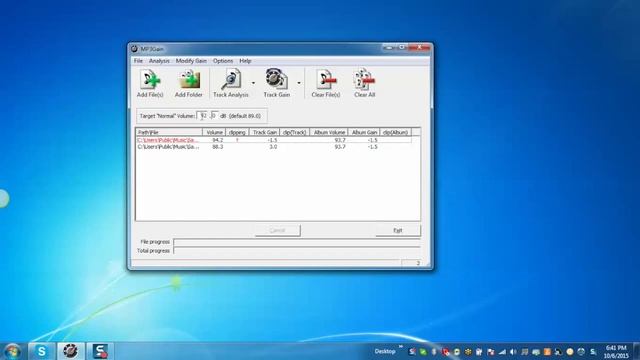Click the Add Folder toolbar icon
This screenshot has height=360, width=640.
[189, 83]
